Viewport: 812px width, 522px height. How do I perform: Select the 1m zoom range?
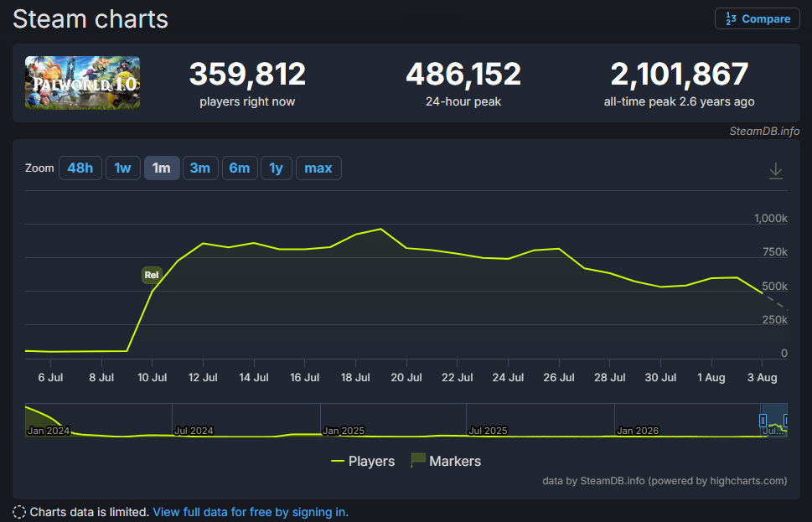pos(162,168)
